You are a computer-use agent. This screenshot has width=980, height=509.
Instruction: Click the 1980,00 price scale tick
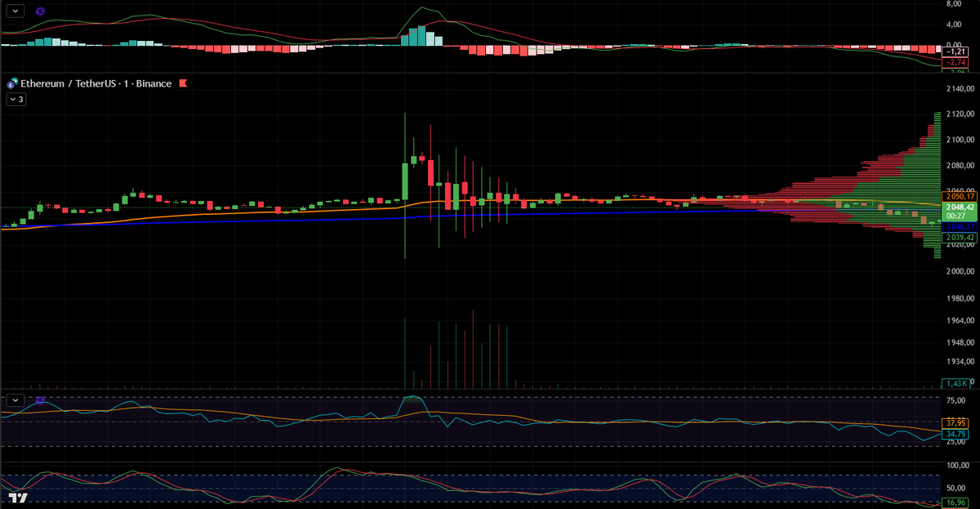[x=959, y=297]
